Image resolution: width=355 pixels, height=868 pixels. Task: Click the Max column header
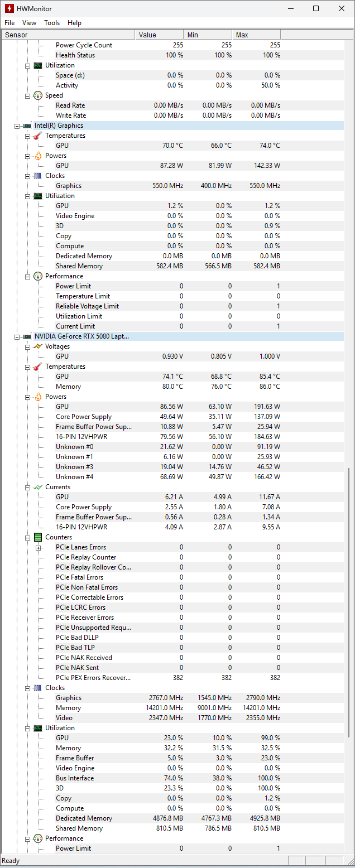coord(256,35)
